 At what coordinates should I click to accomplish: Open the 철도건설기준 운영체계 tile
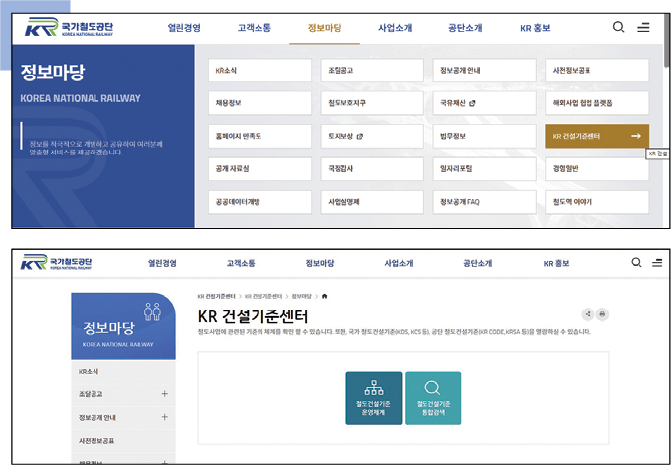tap(374, 397)
